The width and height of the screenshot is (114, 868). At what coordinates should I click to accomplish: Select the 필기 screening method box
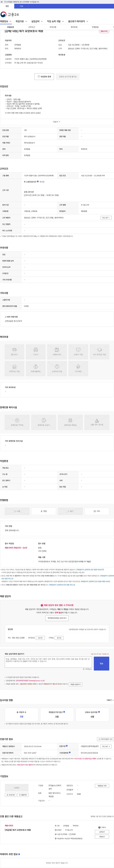[x=70, y=511]
